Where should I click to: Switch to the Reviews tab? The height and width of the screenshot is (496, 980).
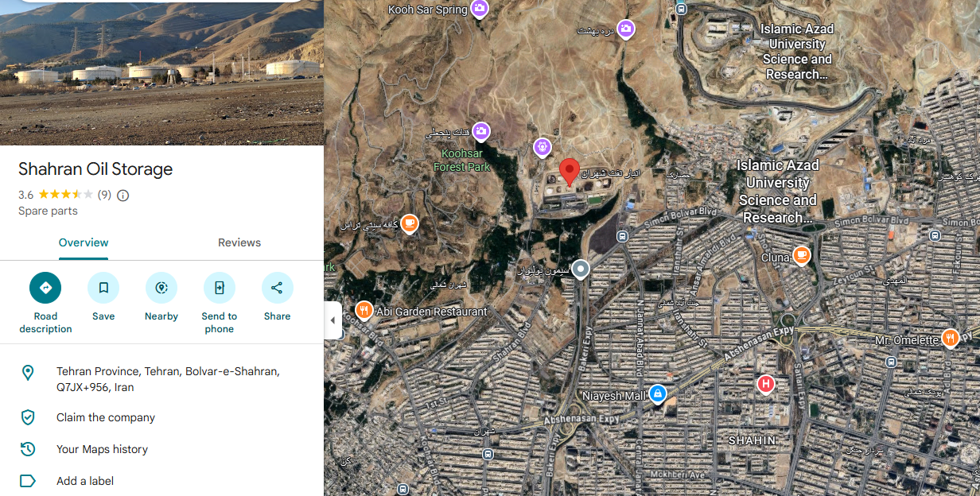pos(239,242)
